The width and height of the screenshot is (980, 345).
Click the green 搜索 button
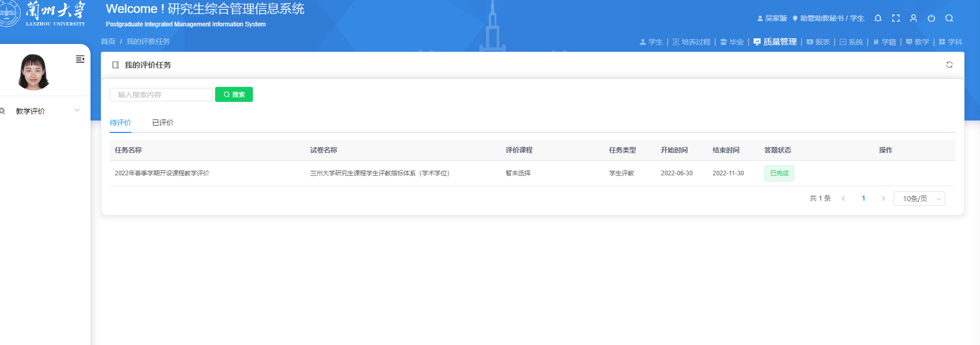[x=234, y=95]
